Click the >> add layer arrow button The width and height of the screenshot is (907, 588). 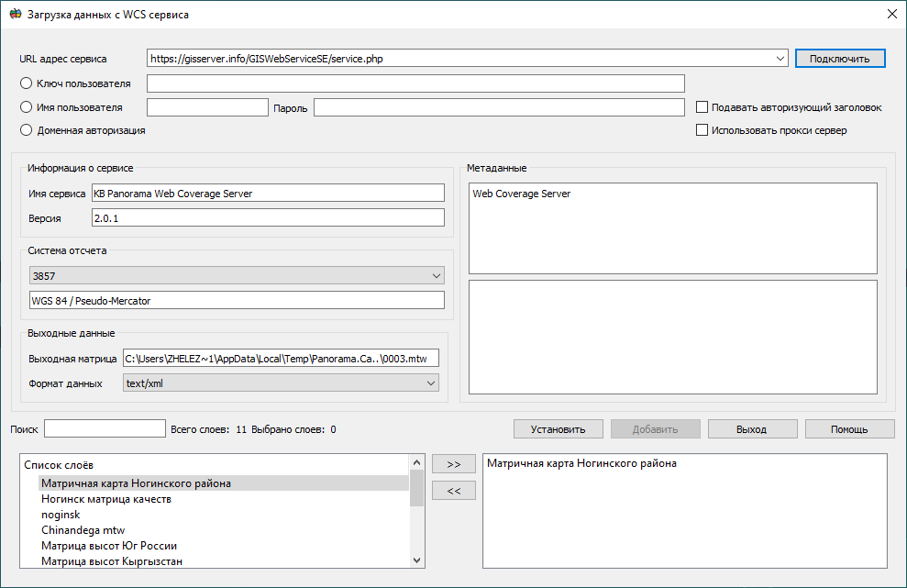tap(454, 465)
